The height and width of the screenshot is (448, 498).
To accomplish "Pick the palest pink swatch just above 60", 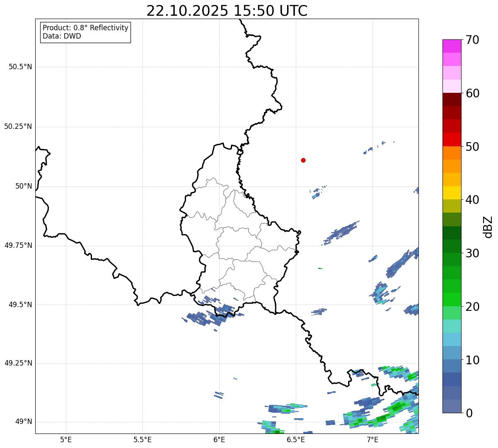I will click(x=452, y=86).
